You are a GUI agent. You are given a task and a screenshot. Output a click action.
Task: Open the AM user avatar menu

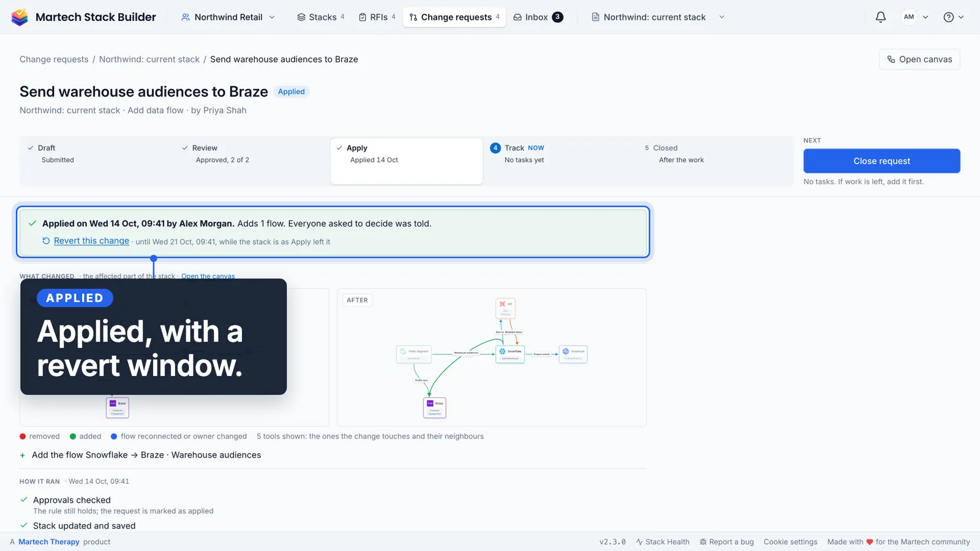coord(915,17)
